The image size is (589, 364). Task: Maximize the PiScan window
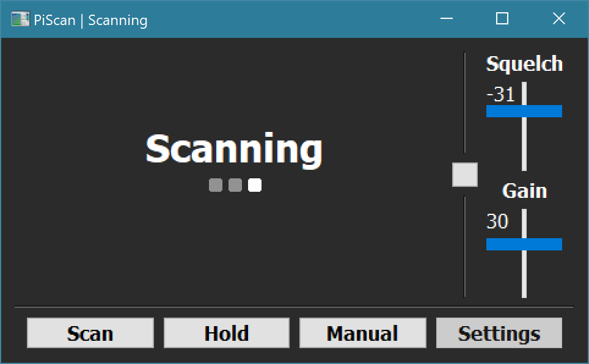[x=502, y=20]
